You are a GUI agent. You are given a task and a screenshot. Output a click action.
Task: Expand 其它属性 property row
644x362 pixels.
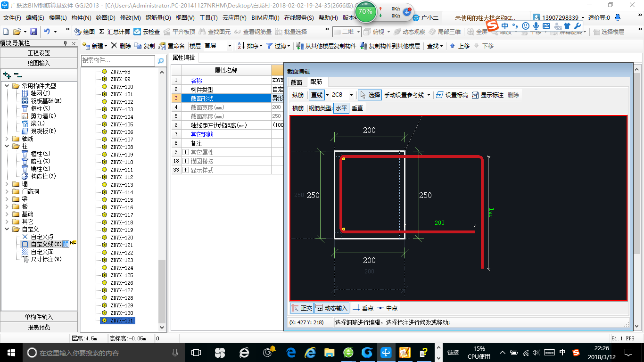point(186,152)
